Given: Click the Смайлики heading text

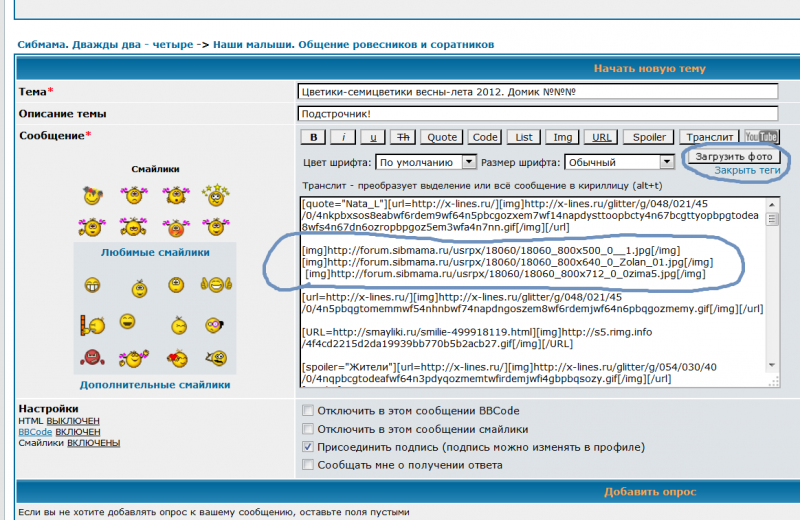Looking at the screenshot, I should coord(155,169).
